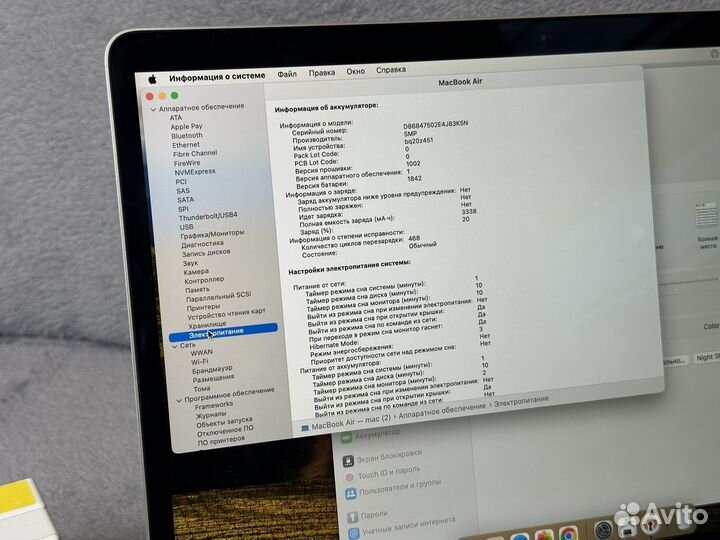This screenshot has height=540, width=720.
Task: Open the Правка menu
Action: (321, 73)
